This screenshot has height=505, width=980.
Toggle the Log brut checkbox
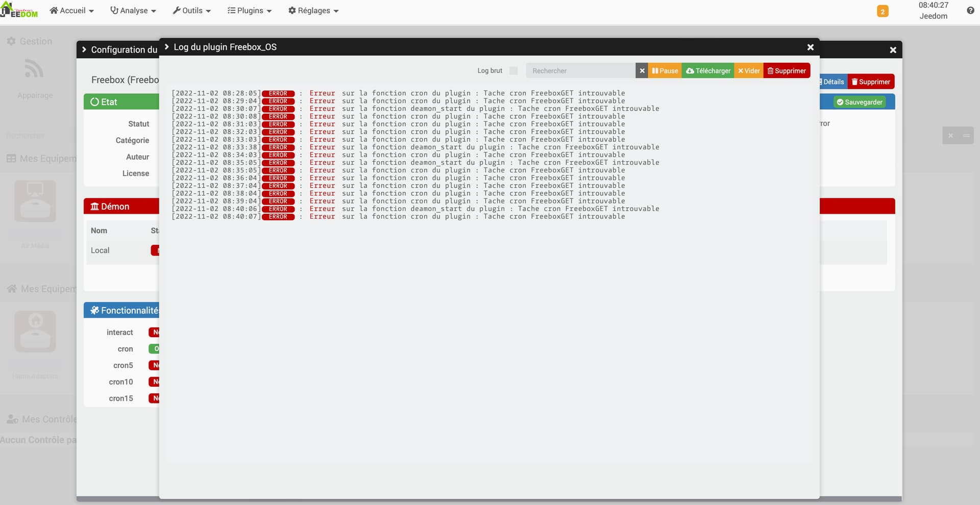click(513, 71)
